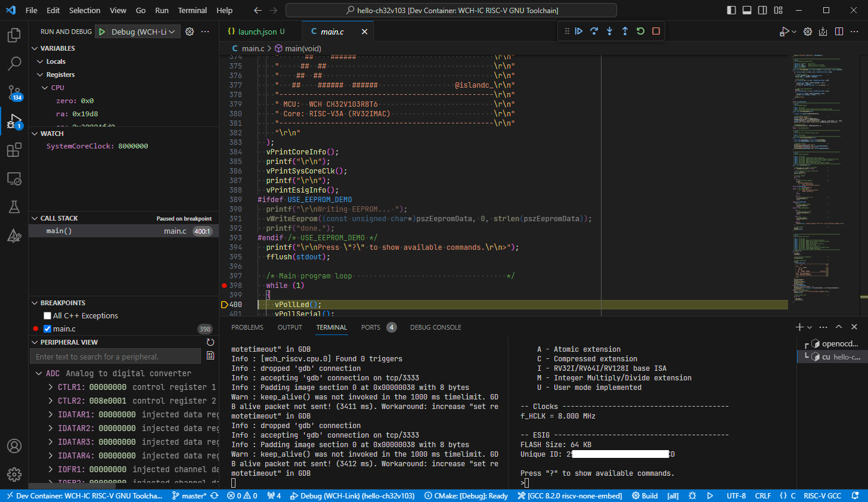Open the Search view in activity bar
This screenshot has height=502, width=868.
14,63
